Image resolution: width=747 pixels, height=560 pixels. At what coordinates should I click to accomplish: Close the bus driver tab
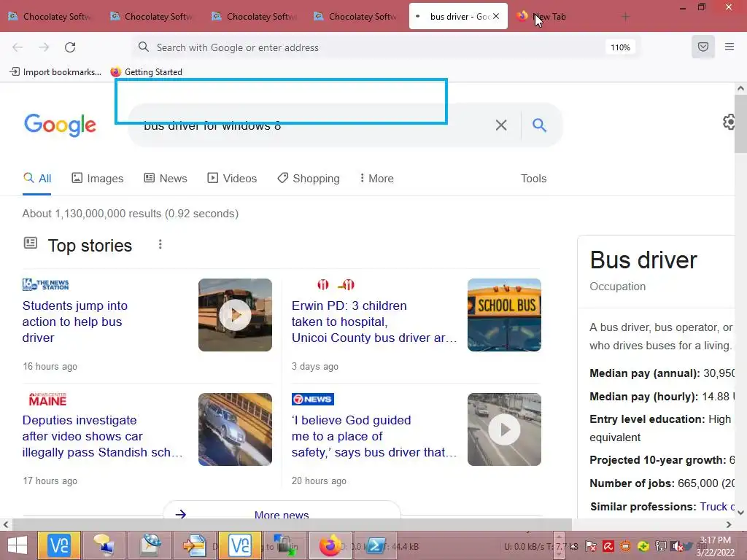click(496, 16)
